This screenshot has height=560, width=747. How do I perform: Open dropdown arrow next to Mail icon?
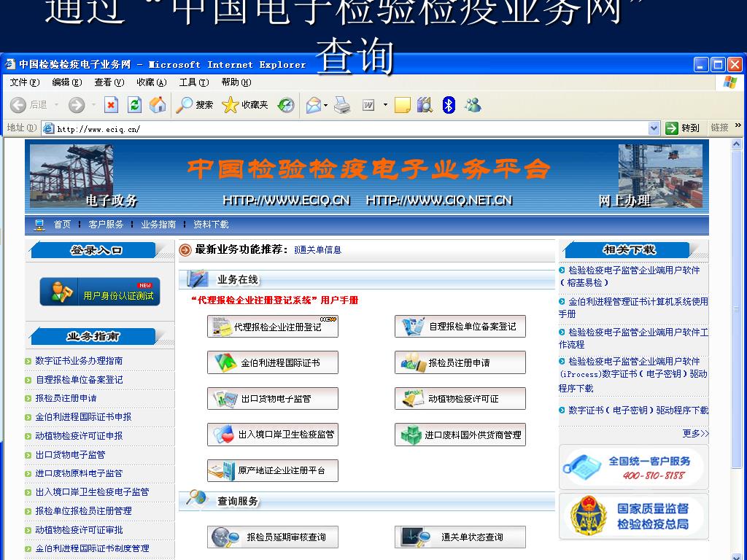pyautogui.click(x=326, y=105)
